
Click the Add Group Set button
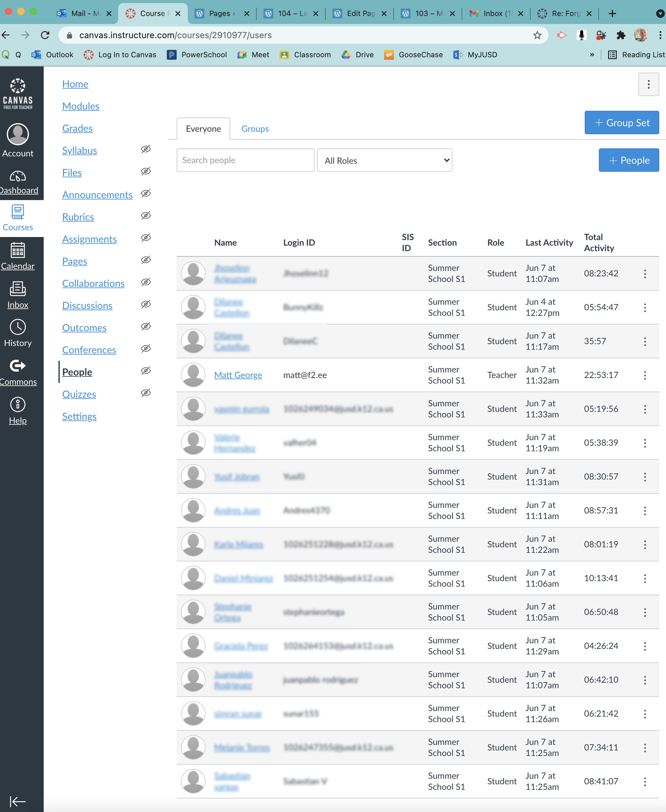[621, 123]
